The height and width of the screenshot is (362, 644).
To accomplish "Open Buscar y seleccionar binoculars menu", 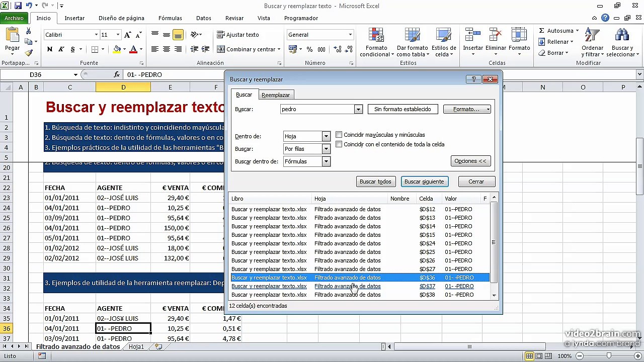I will tap(622, 43).
